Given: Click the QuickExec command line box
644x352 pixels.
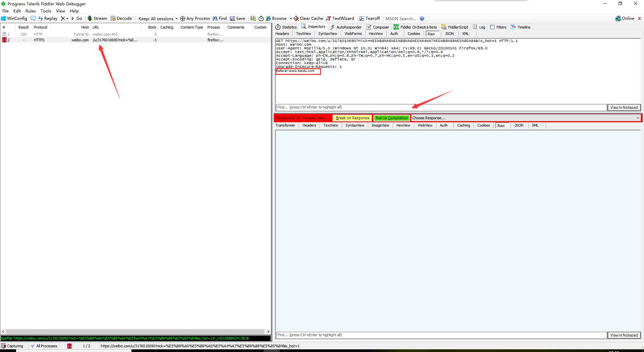Looking at the screenshot, I should 136,338.
